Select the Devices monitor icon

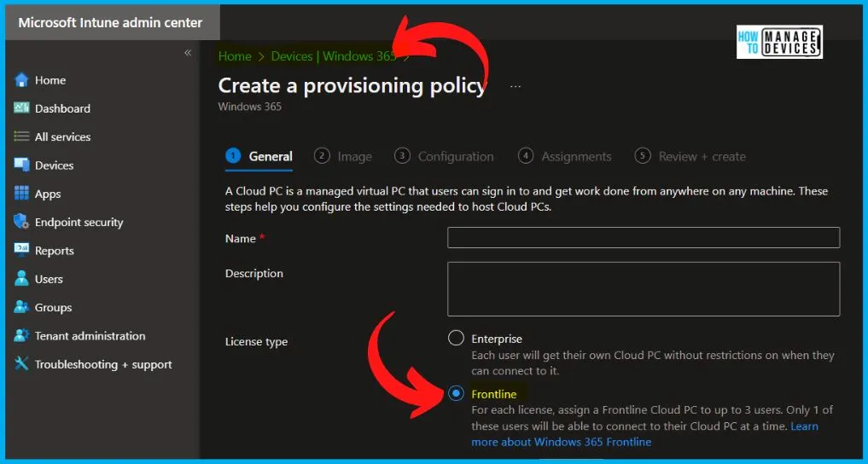(x=21, y=165)
